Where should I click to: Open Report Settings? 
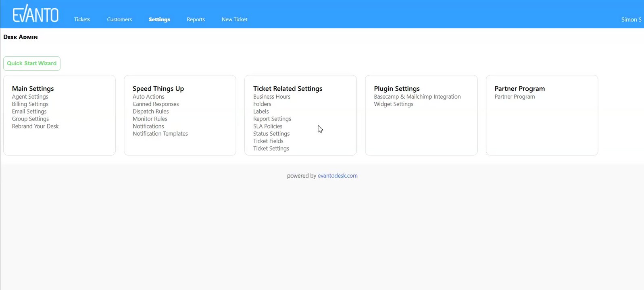pyautogui.click(x=272, y=119)
